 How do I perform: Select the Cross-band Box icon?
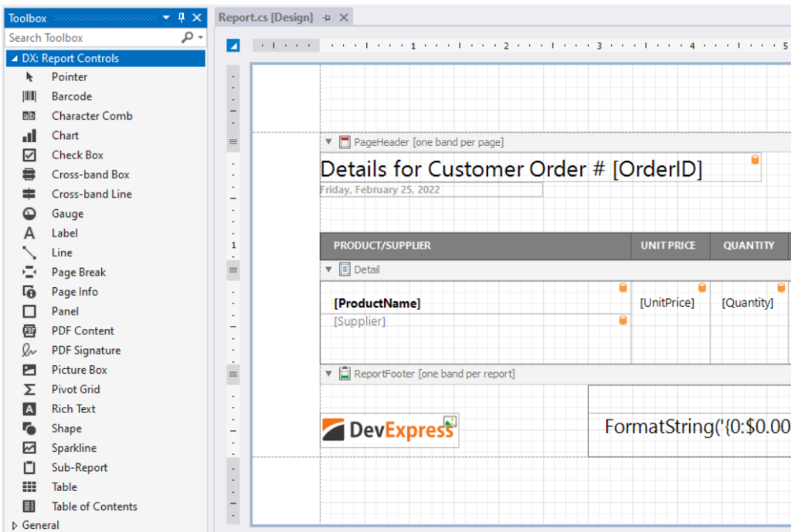pyautogui.click(x=29, y=175)
